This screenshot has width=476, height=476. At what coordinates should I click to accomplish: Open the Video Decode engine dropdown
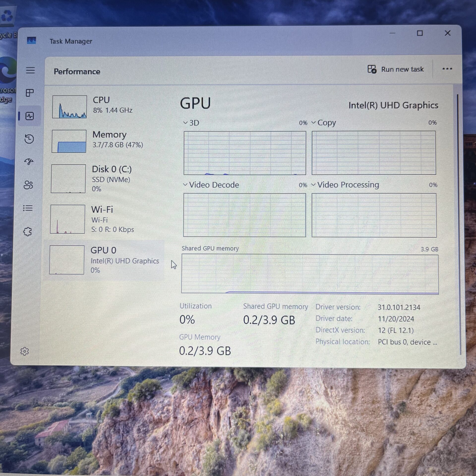(211, 185)
